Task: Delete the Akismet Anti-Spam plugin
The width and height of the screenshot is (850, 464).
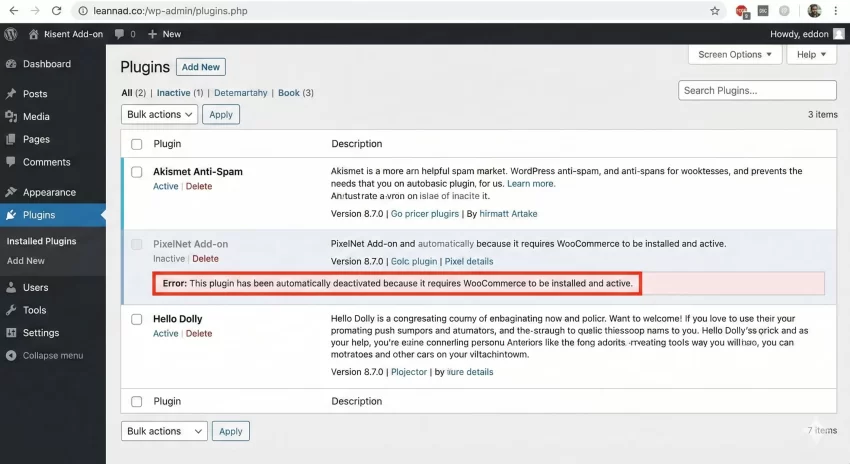Action: (199, 186)
